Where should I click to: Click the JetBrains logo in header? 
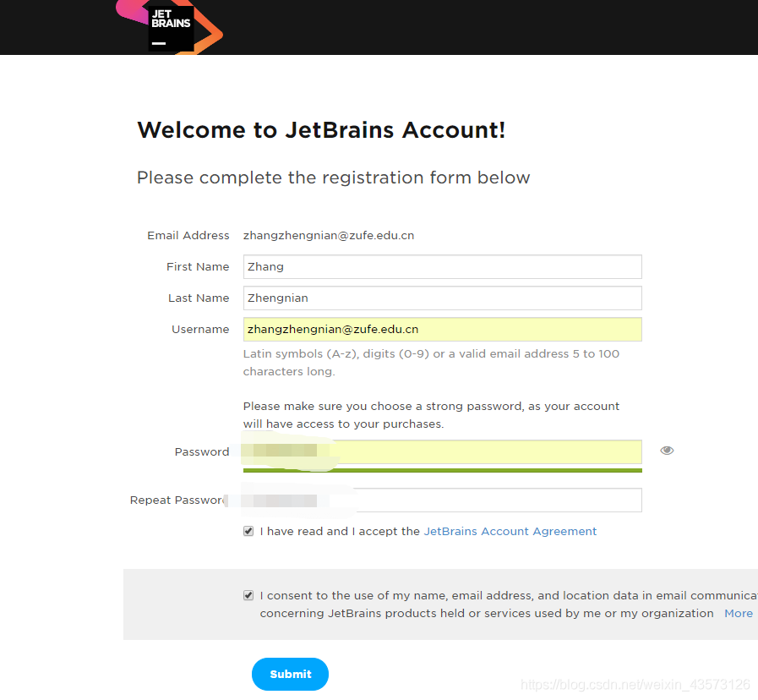171,26
